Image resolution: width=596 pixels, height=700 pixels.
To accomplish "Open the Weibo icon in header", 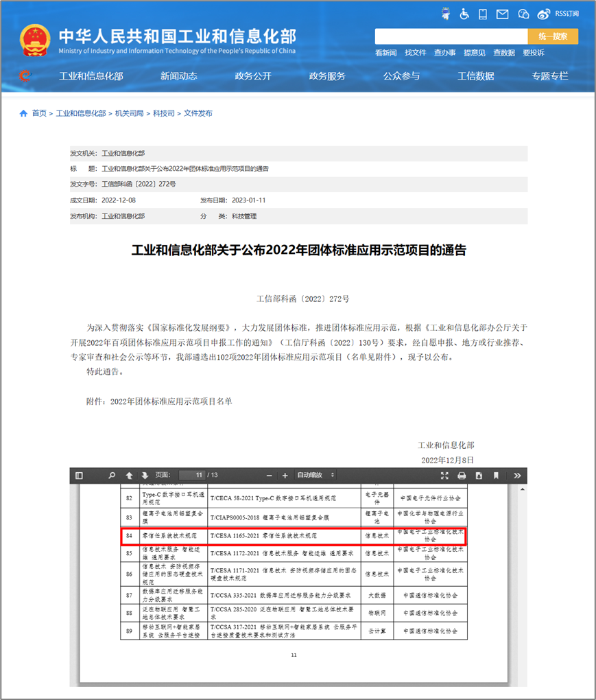I will (543, 14).
